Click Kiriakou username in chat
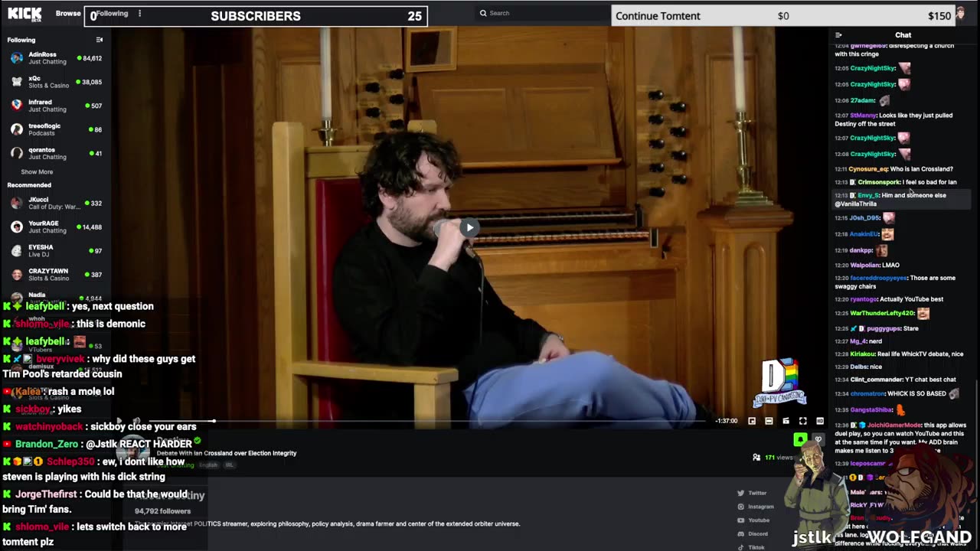This screenshot has width=980, height=551. (864, 354)
